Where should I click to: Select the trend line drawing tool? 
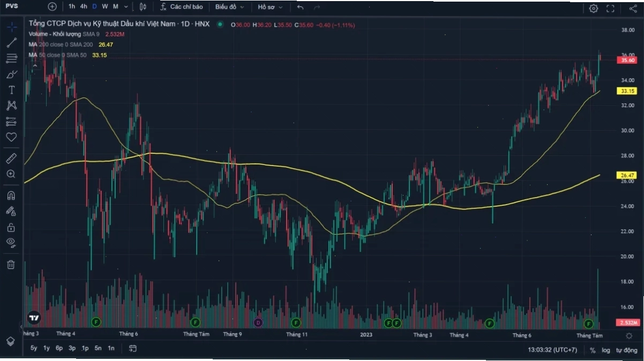(11, 43)
